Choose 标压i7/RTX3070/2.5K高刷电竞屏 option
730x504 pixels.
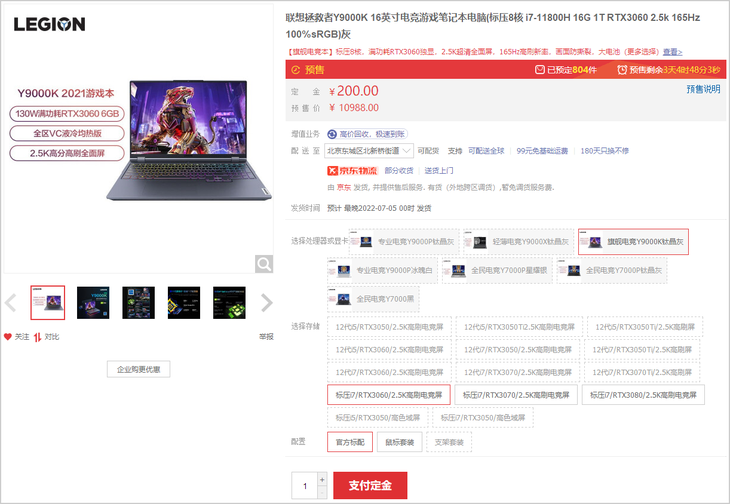click(516, 395)
